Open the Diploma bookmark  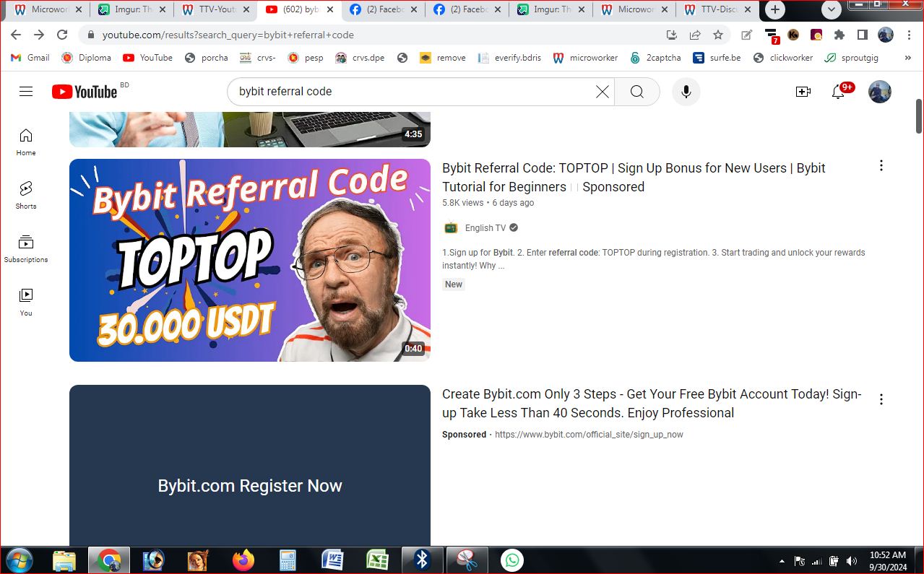point(87,58)
